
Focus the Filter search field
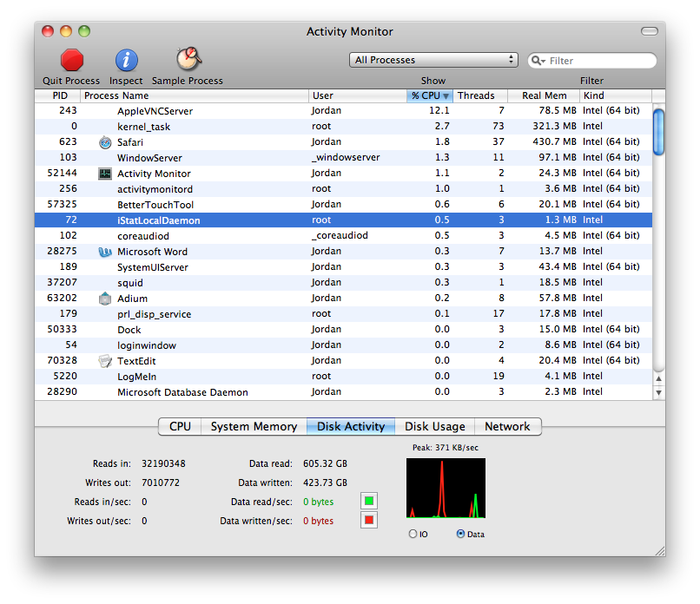pyautogui.click(x=592, y=60)
